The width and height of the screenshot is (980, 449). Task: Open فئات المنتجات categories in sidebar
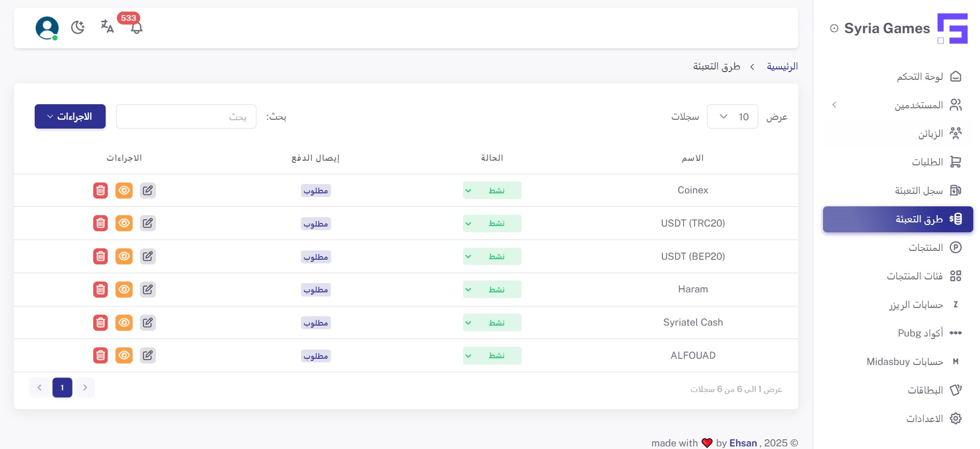pos(898,276)
